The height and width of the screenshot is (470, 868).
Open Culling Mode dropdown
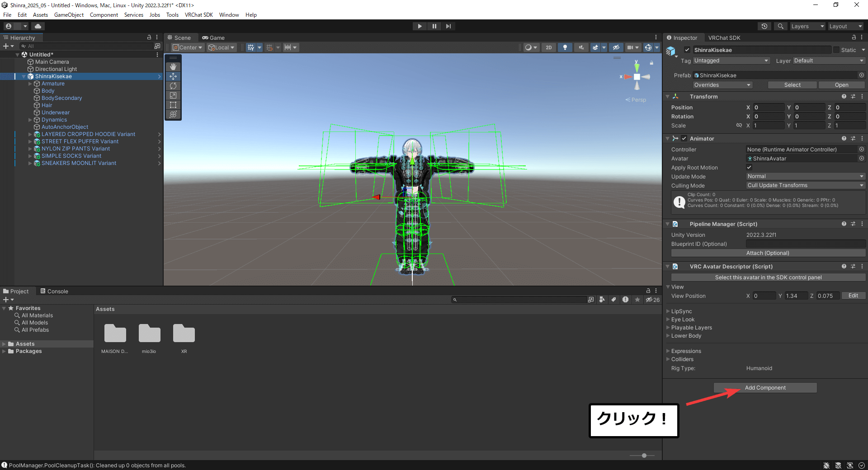click(805, 185)
